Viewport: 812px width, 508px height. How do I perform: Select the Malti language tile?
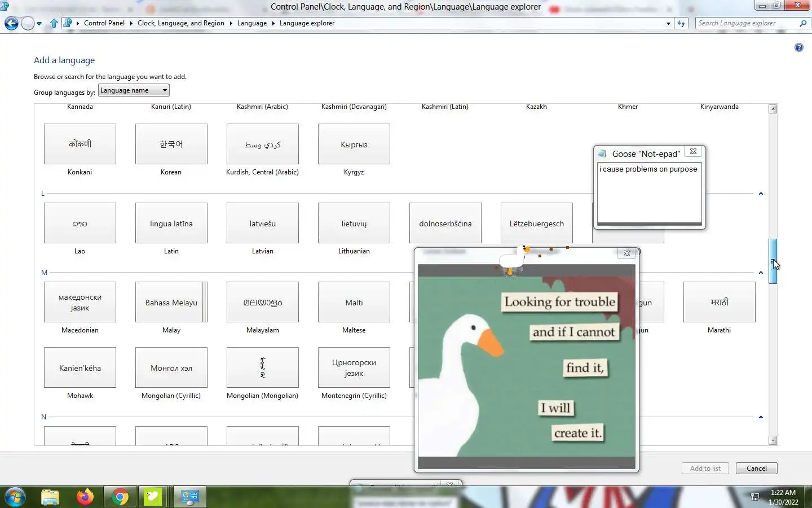click(354, 302)
